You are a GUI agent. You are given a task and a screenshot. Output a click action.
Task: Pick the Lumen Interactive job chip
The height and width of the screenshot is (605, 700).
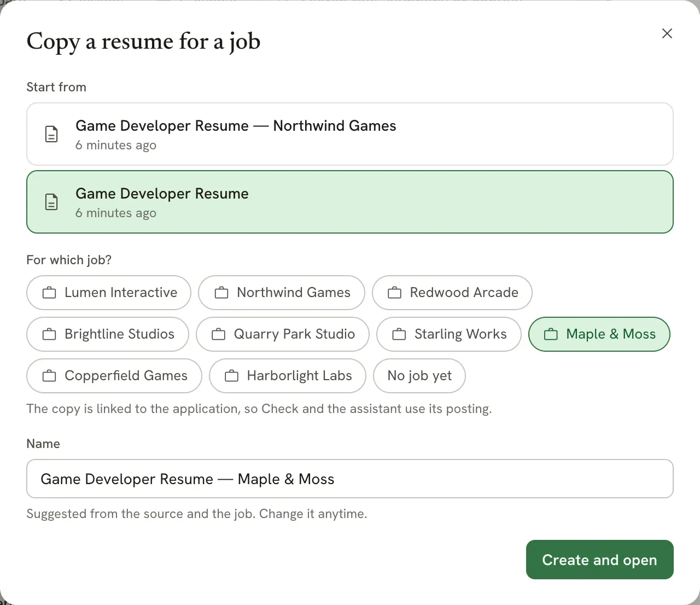[x=109, y=293]
